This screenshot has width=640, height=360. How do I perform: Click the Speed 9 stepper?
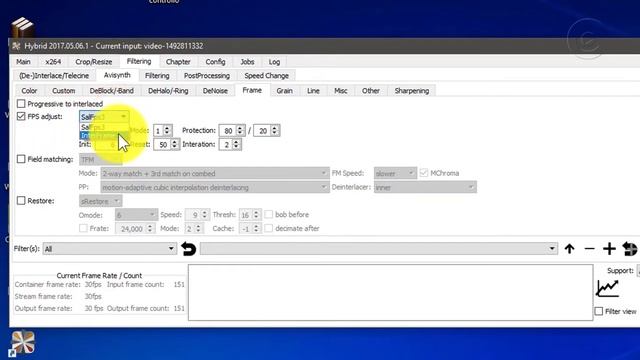(x=198, y=215)
